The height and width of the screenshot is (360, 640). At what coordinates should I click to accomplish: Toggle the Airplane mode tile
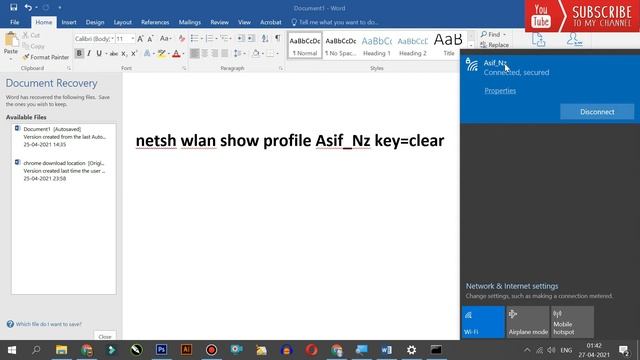click(x=528, y=322)
